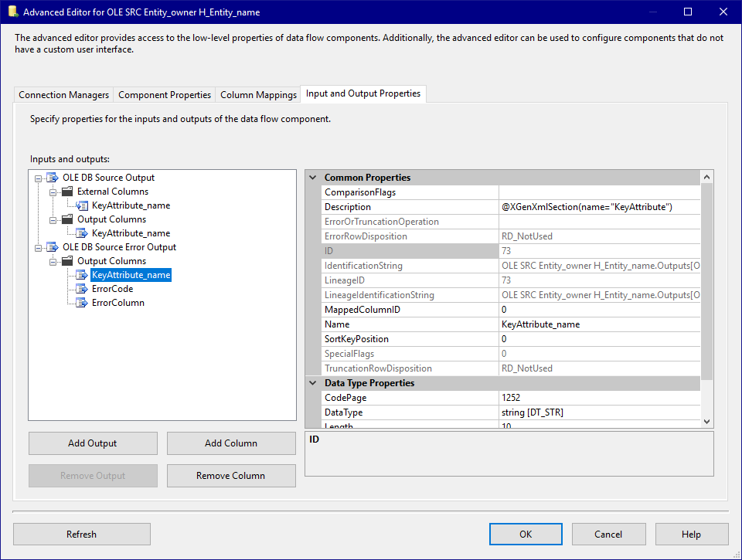Click the OLE DB Source Error Output node icon
This screenshot has width=742, height=560.
tap(53, 247)
